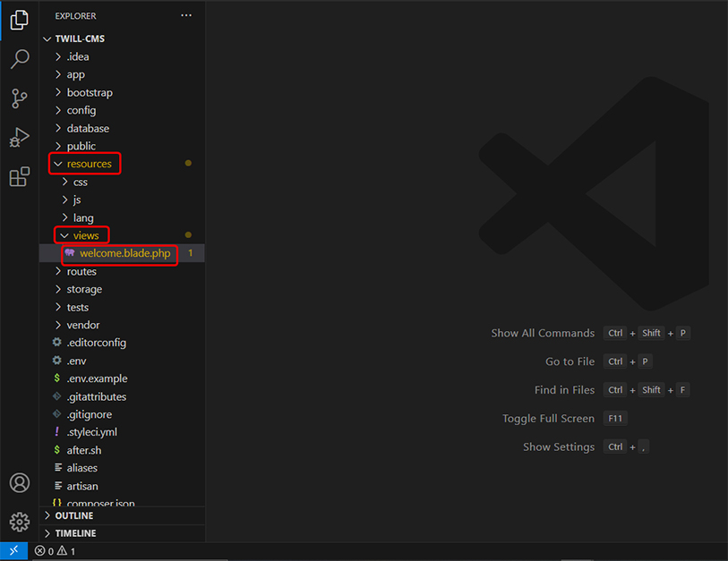Expand the TIMELINE section
The image size is (728, 561).
click(47, 533)
